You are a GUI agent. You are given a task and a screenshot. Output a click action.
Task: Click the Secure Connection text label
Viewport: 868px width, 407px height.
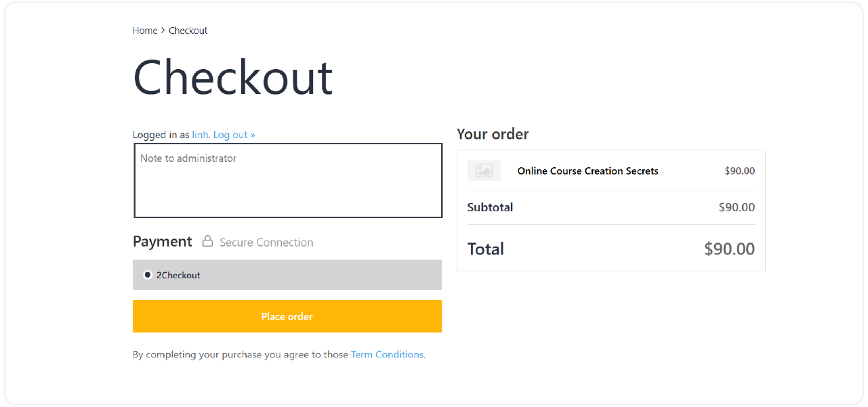pos(266,242)
